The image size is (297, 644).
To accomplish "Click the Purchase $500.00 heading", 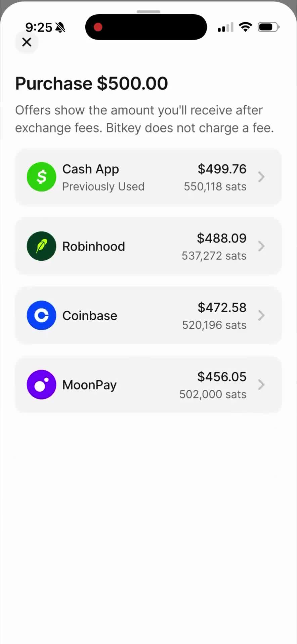I will [91, 83].
